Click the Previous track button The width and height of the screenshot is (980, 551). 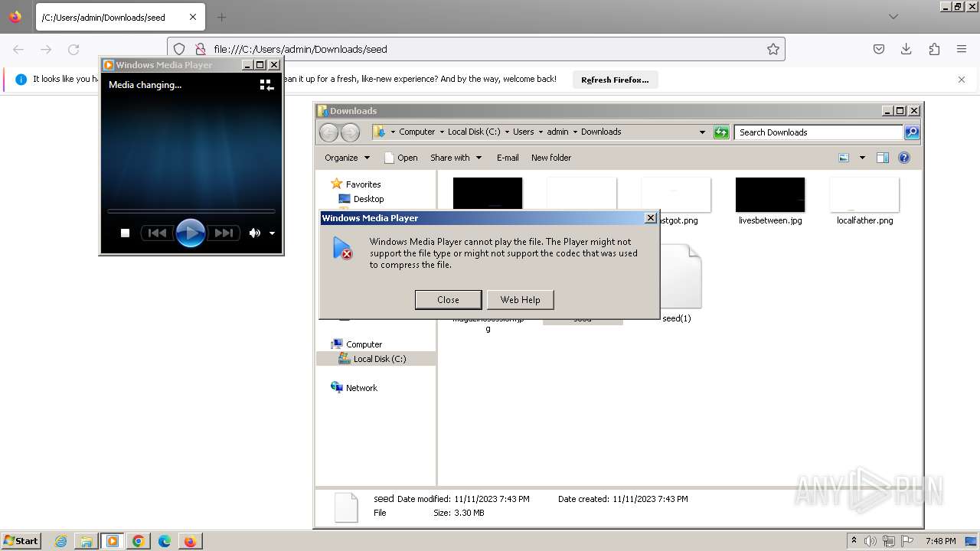tap(157, 233)
